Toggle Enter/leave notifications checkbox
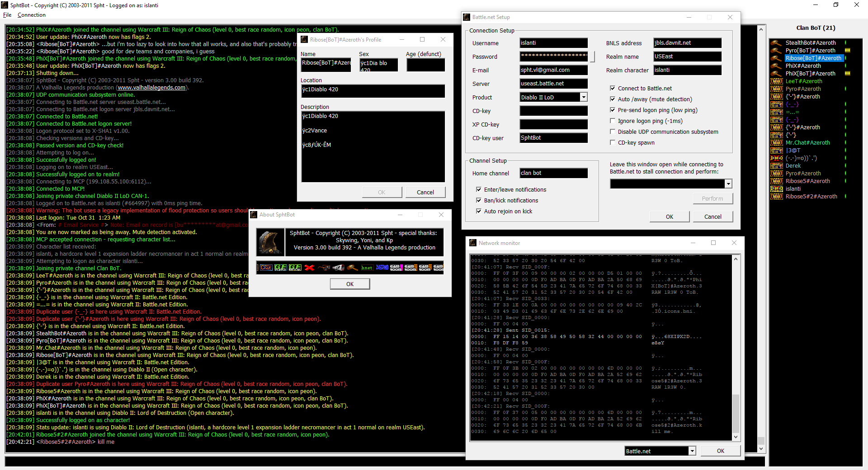Viewport: 868px width, 470px height. (479, 190)
